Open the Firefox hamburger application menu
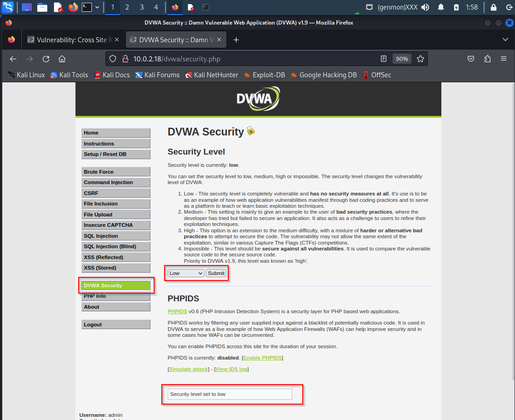The height and width of the screenshot is (420, 515). (504, 59)
